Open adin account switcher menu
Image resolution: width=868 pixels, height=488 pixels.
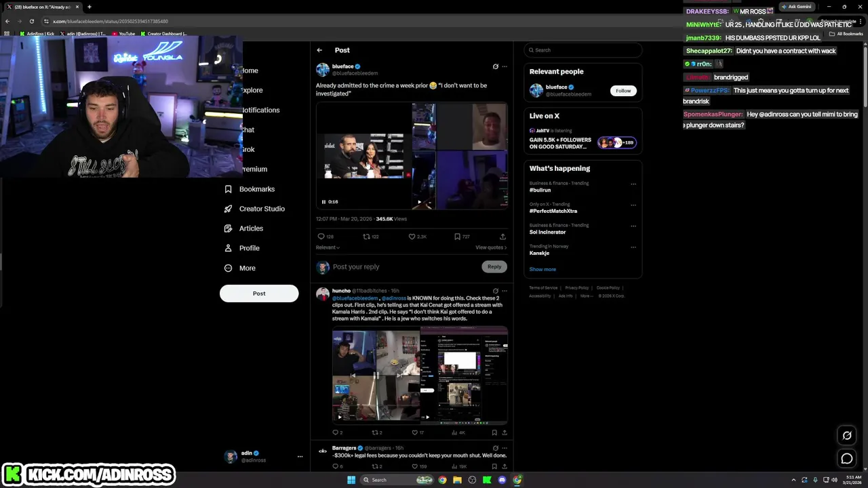pos(264,457)
